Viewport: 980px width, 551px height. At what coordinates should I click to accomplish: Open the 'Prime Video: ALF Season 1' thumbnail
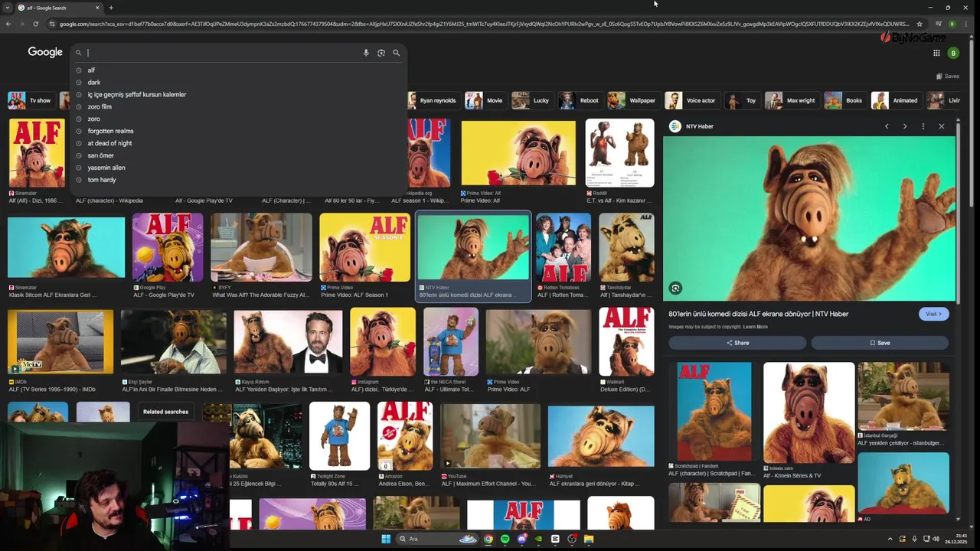point(364,248)
